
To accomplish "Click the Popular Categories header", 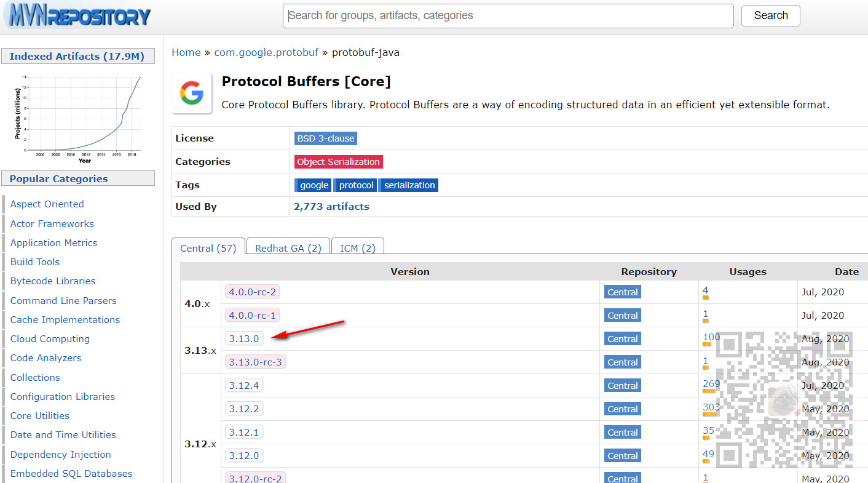I will (77, 178).
